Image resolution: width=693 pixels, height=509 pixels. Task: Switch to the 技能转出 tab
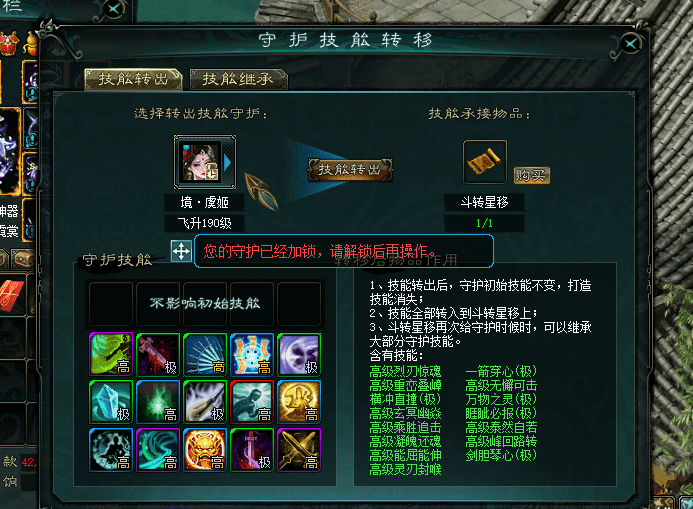[x=133, y=80]
